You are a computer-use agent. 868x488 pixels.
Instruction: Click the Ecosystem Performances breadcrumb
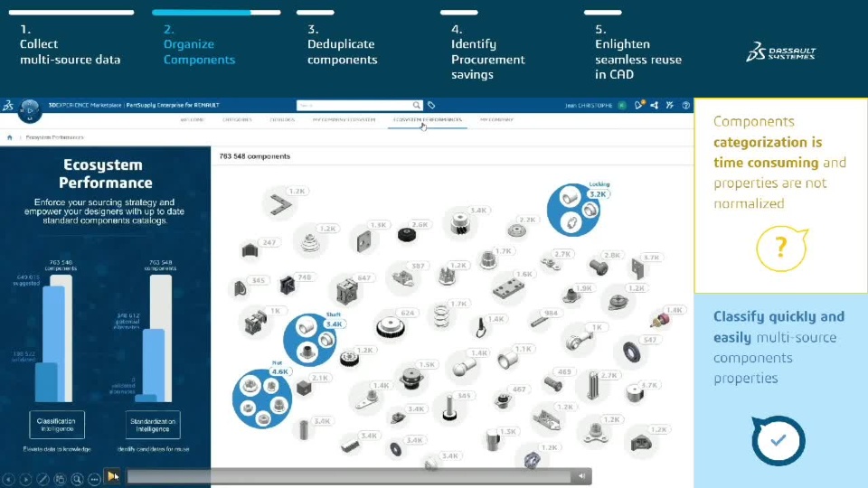pyautogui.click(x=55, y=137)
